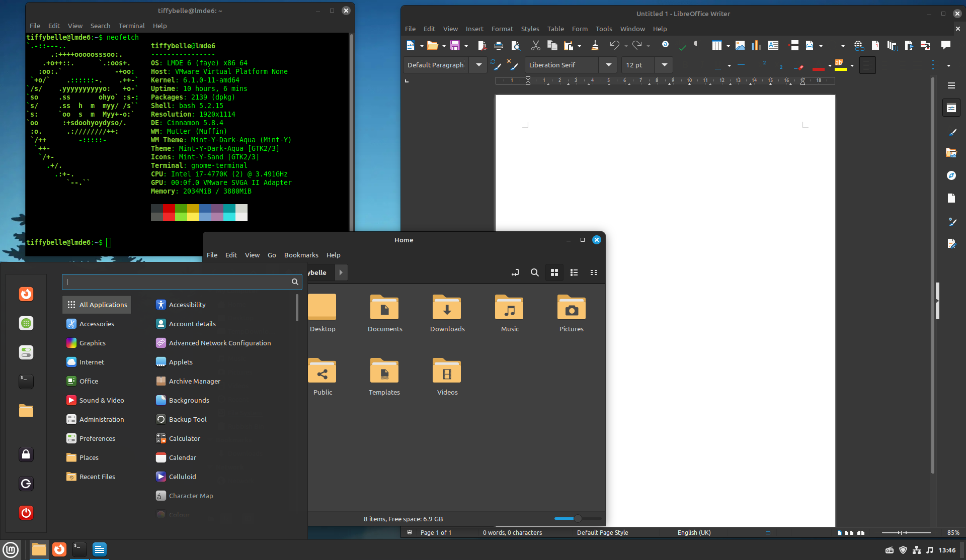Open the Terminal menu in terminal window
Screen dimensions: 966x560
[131, 26]
